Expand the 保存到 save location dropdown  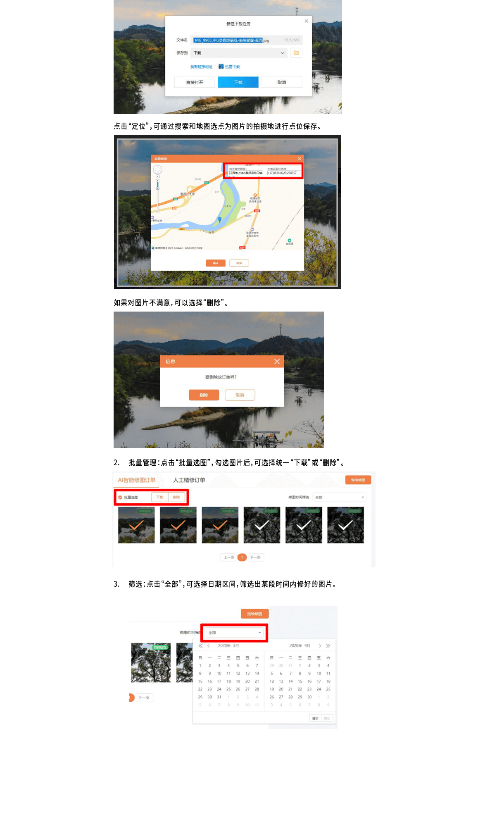(x=239, y=53)
